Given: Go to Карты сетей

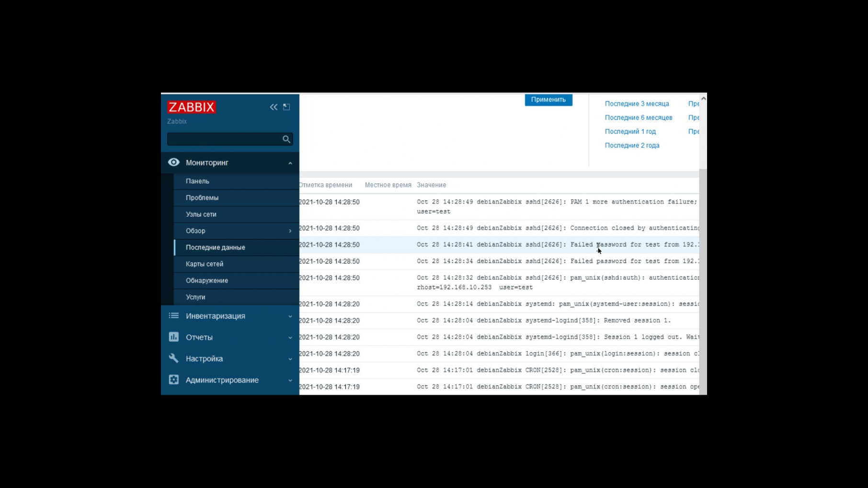Looking at the screenshot, I should (204, 264).
